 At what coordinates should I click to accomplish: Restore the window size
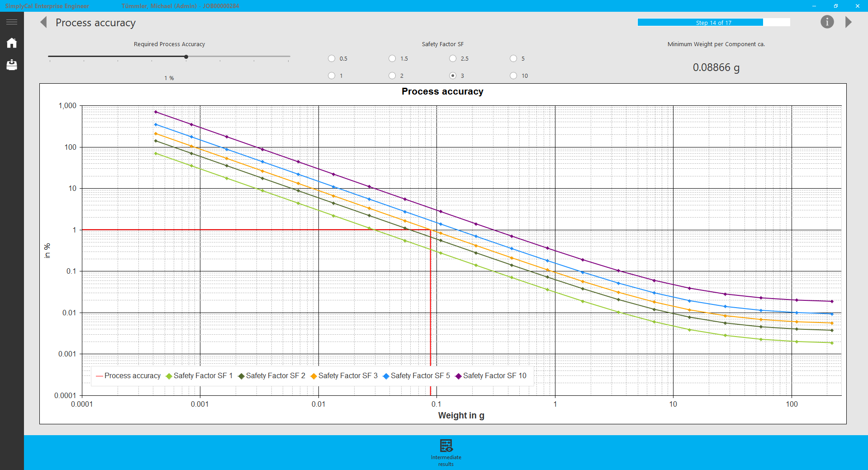(x=835, y=6)
